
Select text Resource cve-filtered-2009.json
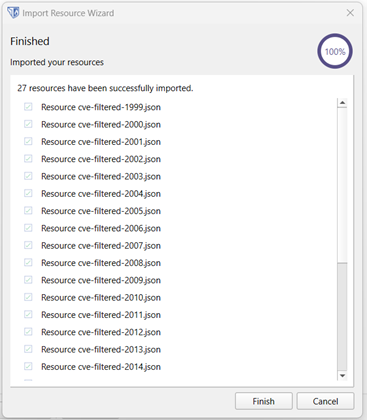click(x=101, y=281)
